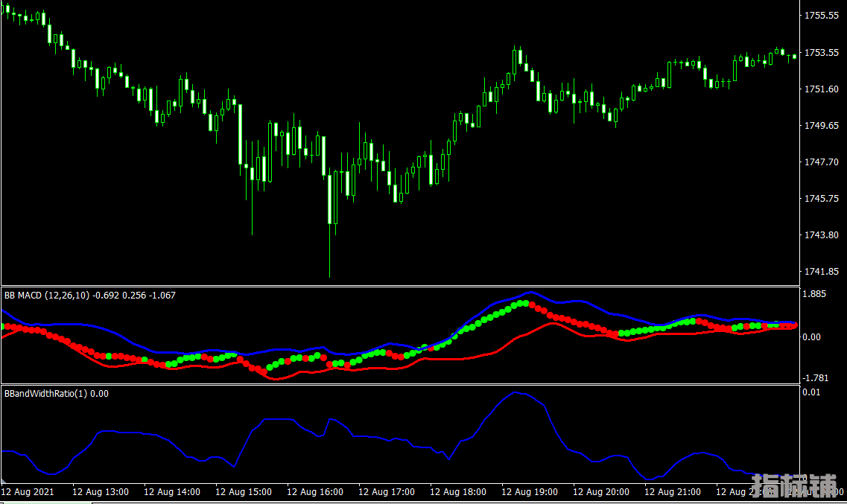
Task: Click the 12 Aug 17:00 time label
Action: (387, 492)
